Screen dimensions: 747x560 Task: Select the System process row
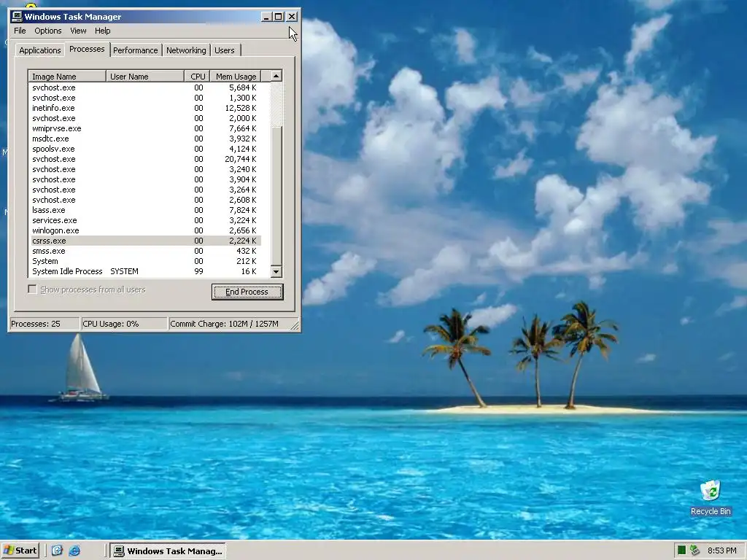point(145,262)
